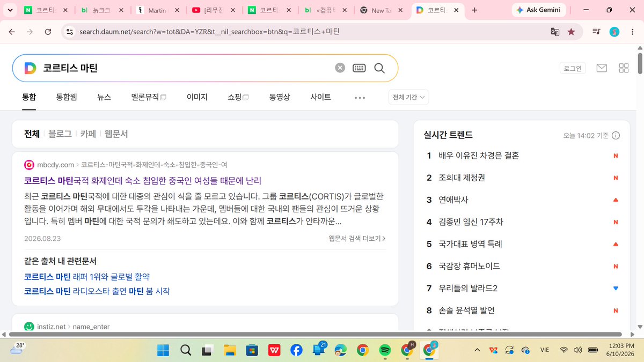Open File Explorer from the taskbar
644x362 pixels.
tap(230, 350)
